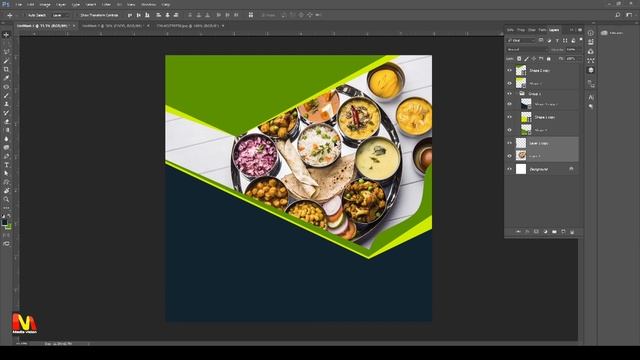Add a layer mask icon
640x360 pixels.
pos(536,232)
